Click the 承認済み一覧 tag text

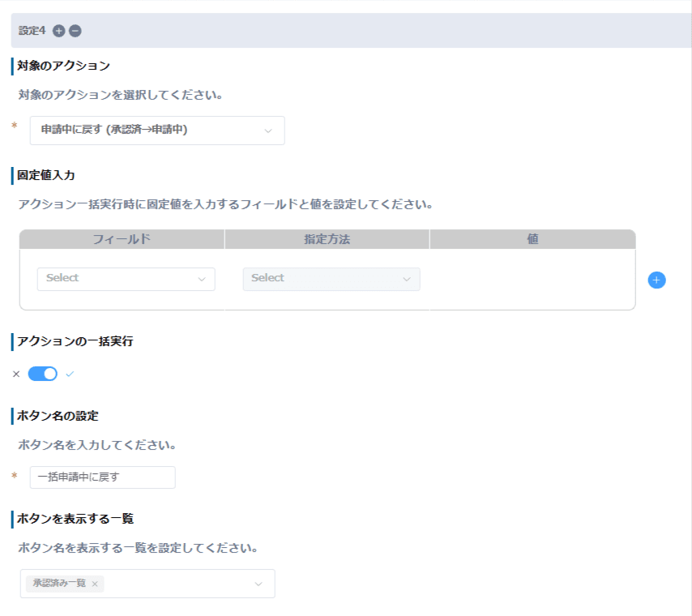[59, 584]
